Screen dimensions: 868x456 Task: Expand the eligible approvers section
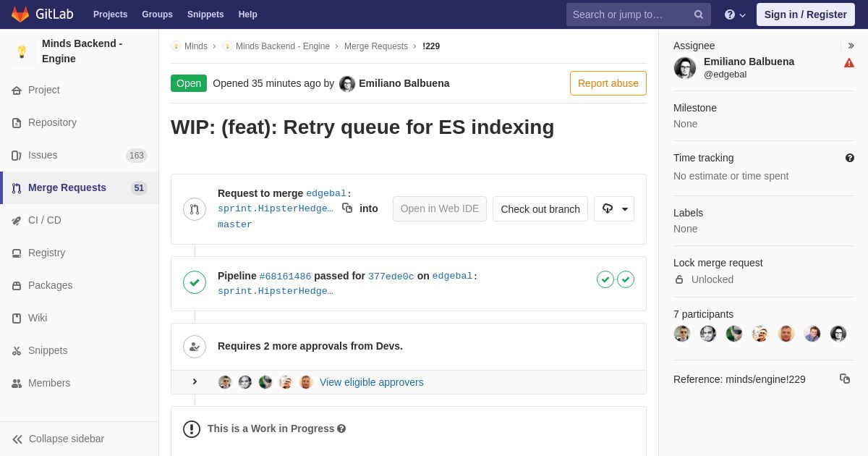195,381
